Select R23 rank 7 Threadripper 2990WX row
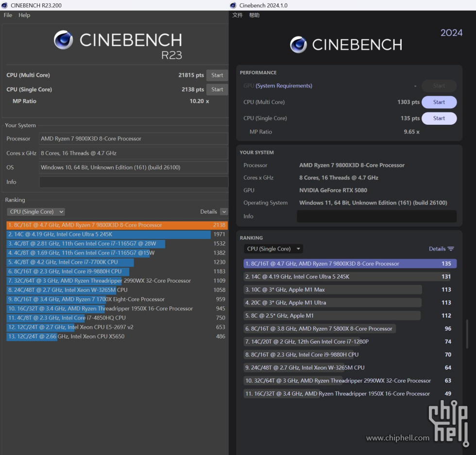The height and width of the screenshot is (455, 476). click(117, 281)
